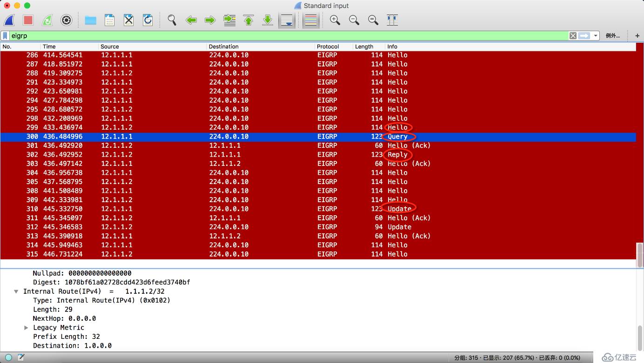The height and width of the screenshot is (363, 644).
Task: Clear the display filter with X
Action: [x=573, y=36]
